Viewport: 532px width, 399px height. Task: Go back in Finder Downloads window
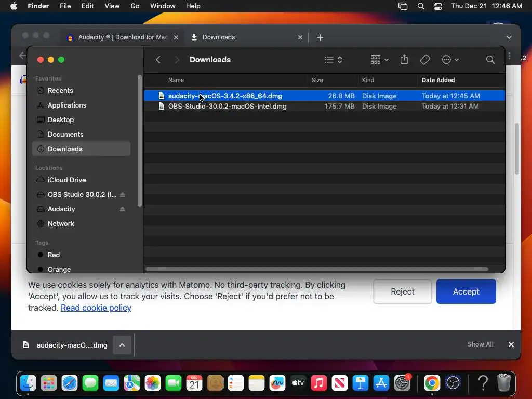[x=158, y=60]
